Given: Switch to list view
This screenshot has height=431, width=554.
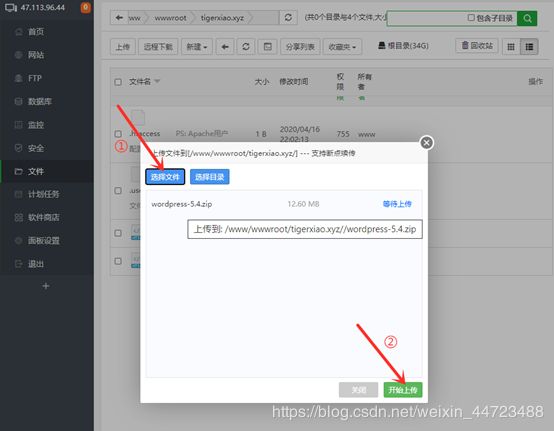Looking at the screenshot, I should (529, 47).
